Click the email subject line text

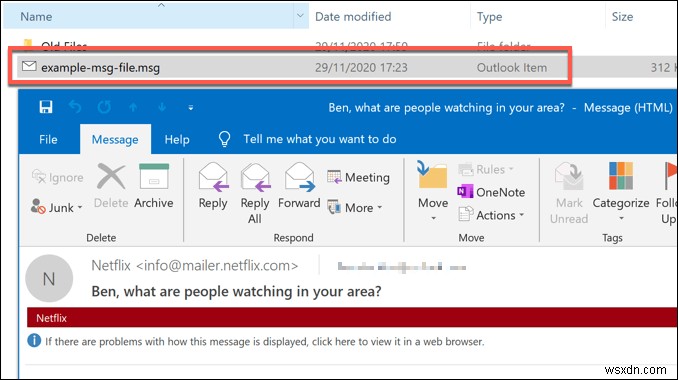[237, 291]
